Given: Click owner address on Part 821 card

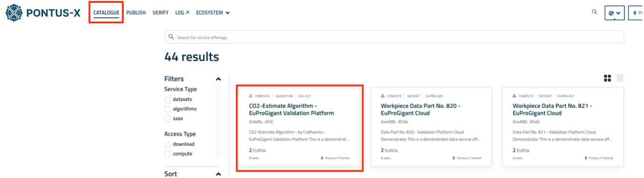Looking at the screenshot, I should point(526,122).
